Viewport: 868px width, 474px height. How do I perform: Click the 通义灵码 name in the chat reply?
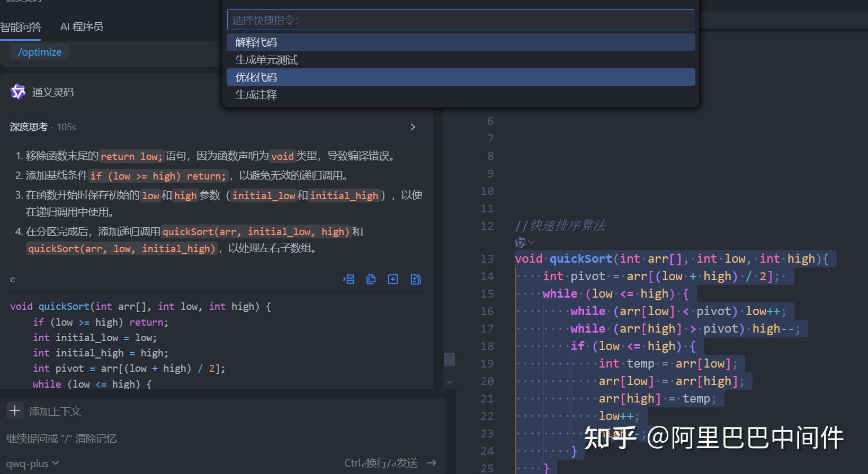click(x=53, y=92)
